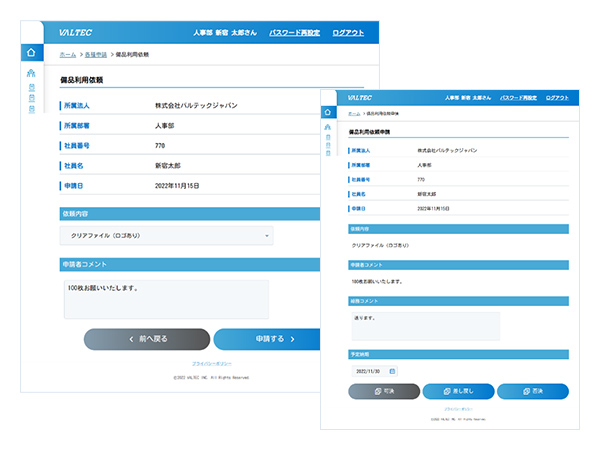Click the user name 人事部 新宿 太郎さん in front window
The image size is (600, 450).
pyautogui.click(x=468, y=98)
